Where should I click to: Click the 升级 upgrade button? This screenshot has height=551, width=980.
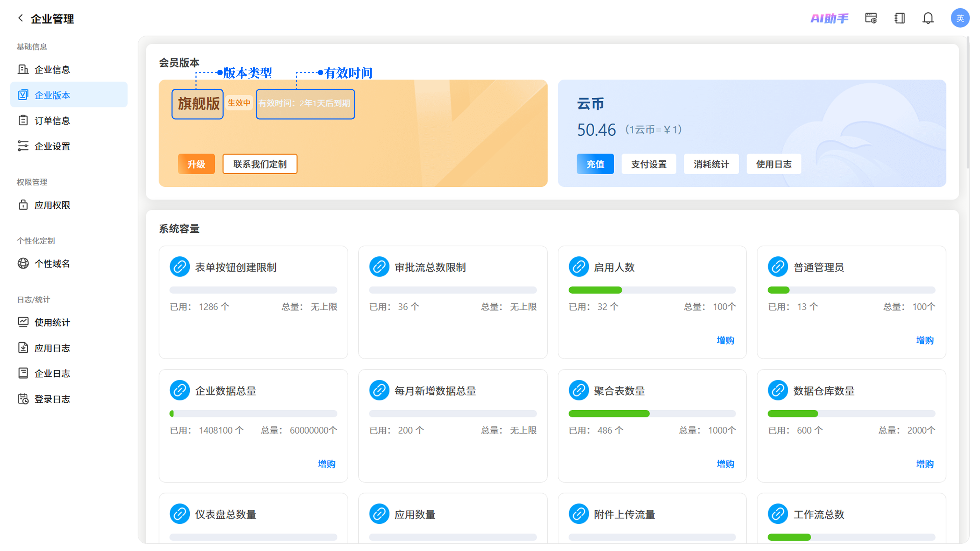click(x=196, y=164)
